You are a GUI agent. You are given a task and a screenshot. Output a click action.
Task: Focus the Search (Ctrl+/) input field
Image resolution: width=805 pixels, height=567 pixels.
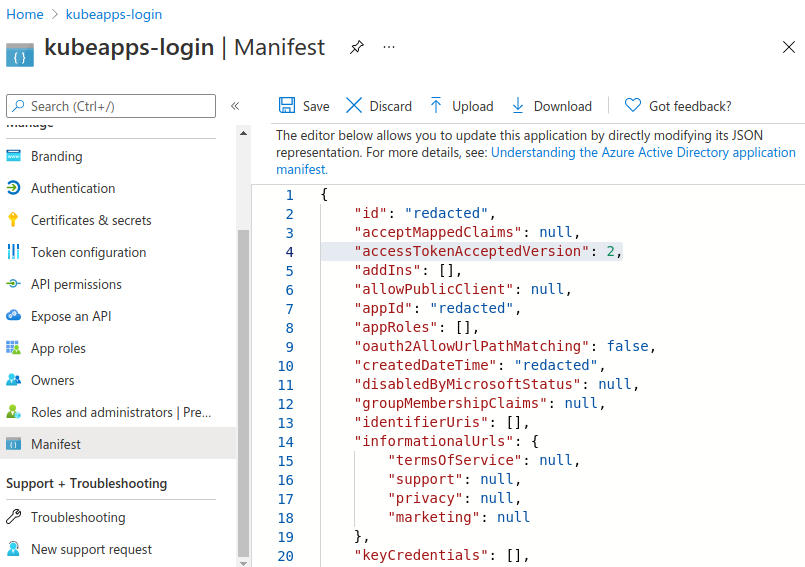tap(111, 106)
